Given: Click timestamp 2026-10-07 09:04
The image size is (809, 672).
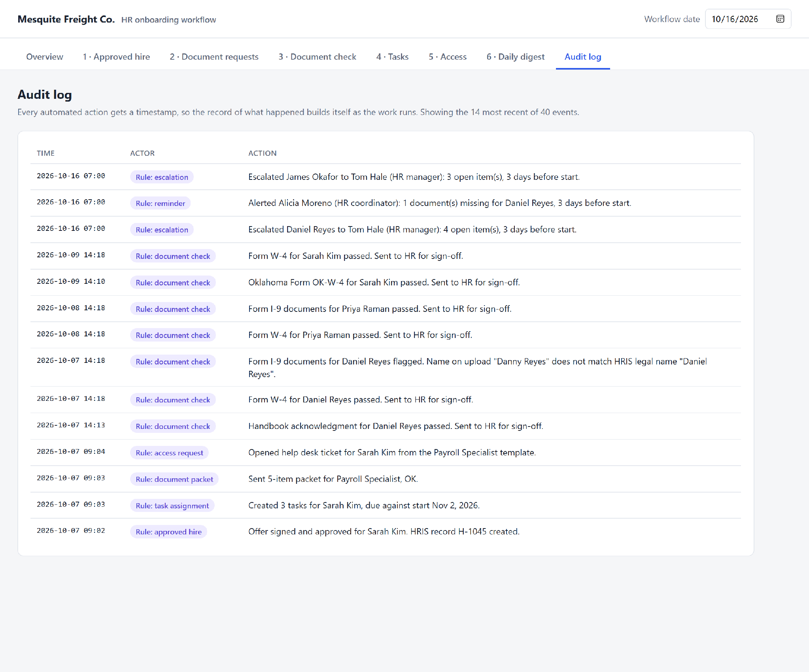Looking at the screenshot, I should coord(71,451).
